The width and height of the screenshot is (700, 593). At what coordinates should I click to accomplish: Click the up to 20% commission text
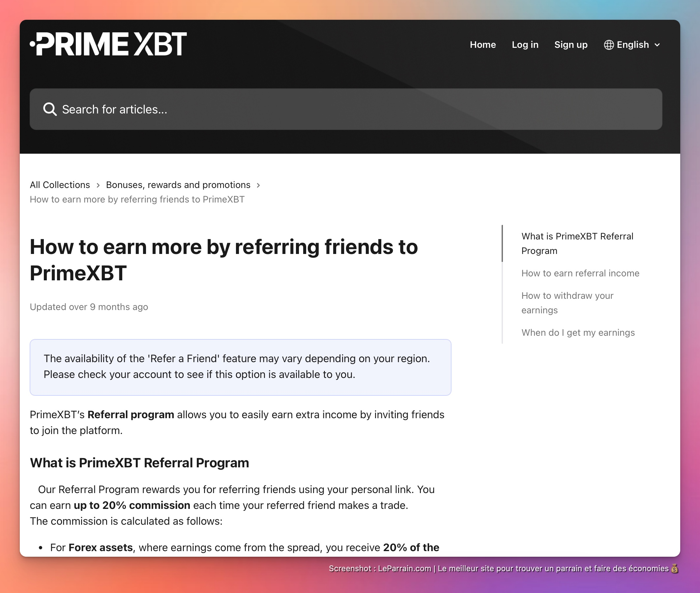click(x=132, y=505)
